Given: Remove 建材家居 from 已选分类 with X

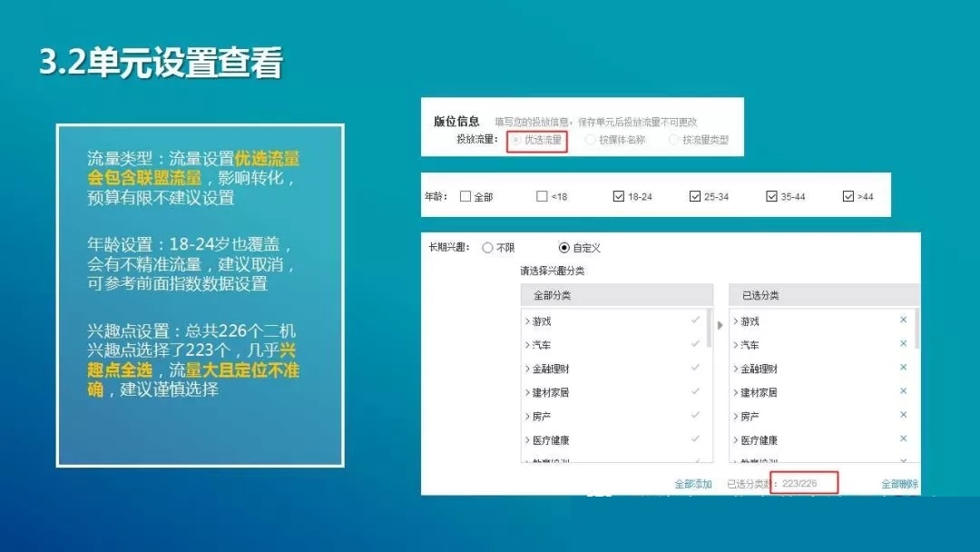Looking at the screenshot, I should (x=903, y=391).
